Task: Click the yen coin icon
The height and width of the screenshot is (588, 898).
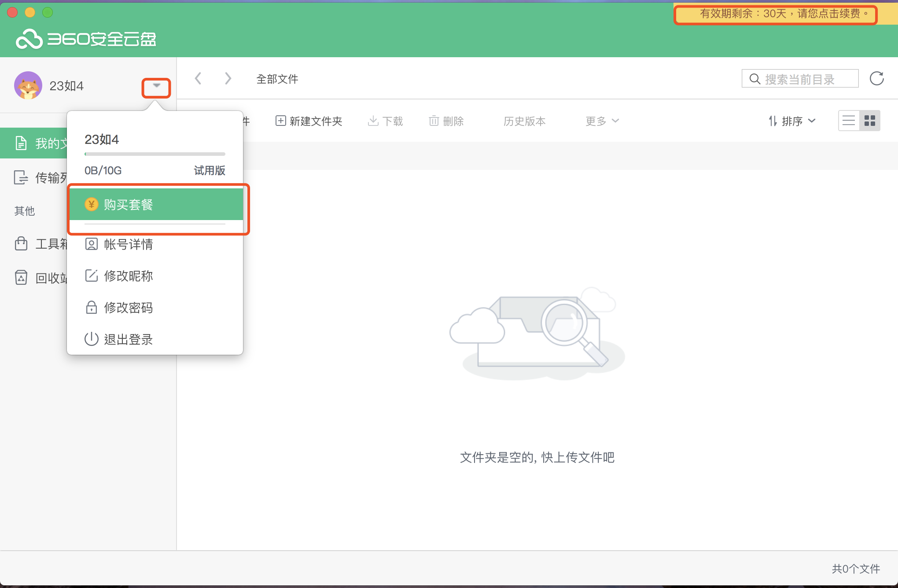Action: [92, 204]
